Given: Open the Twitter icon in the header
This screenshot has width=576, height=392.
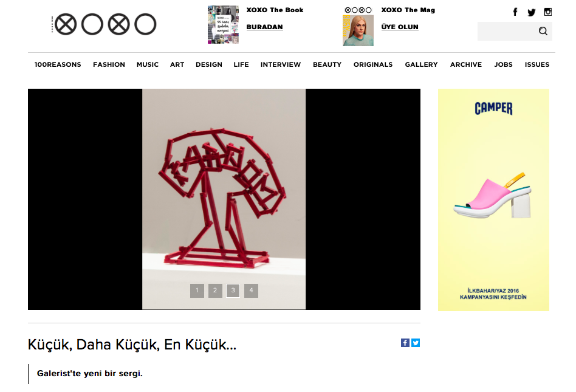Looking at the screenshot, I should point(531,13).
